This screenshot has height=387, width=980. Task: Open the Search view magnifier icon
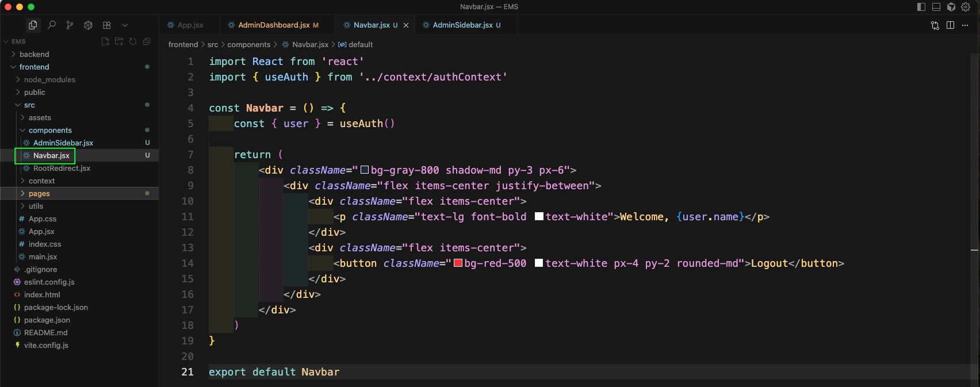point(51,25)
